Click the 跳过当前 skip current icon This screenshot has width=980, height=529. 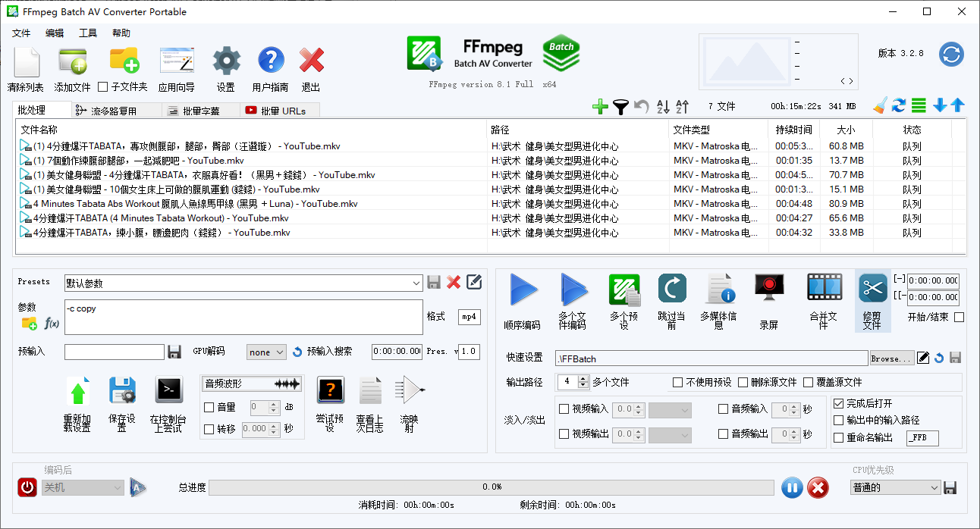coord(672,289)
